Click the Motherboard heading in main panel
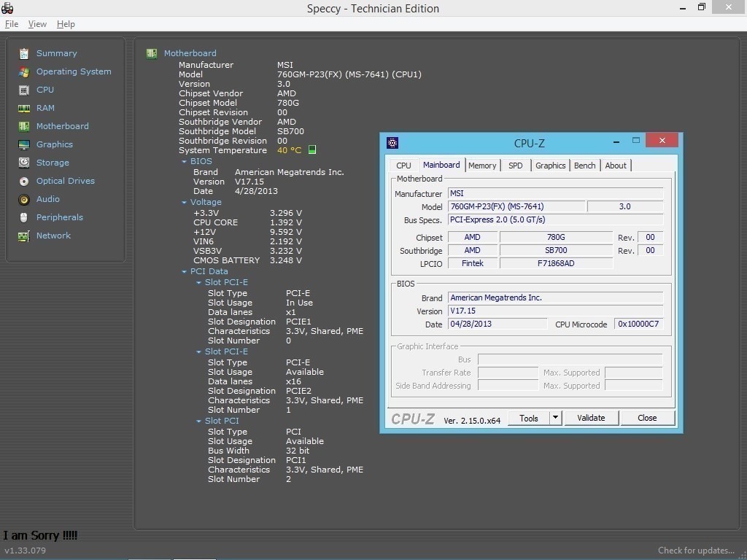The image size is (747, 560). tap(190, 53)
